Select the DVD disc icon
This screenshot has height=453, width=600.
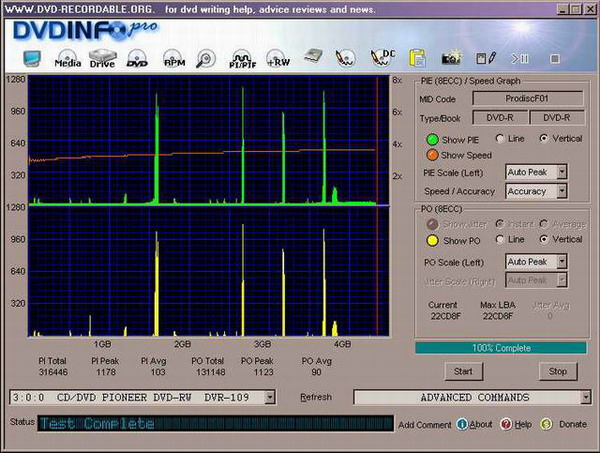[137, 59]
